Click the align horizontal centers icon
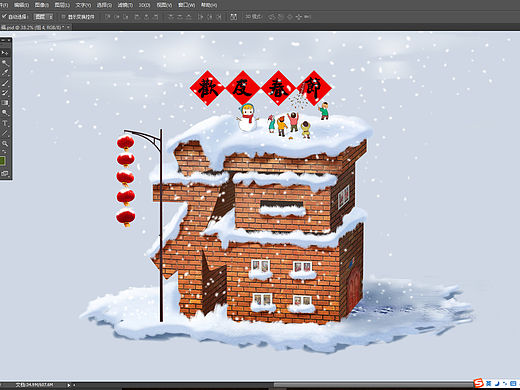520x390 pixels. [x=146, y=16]
